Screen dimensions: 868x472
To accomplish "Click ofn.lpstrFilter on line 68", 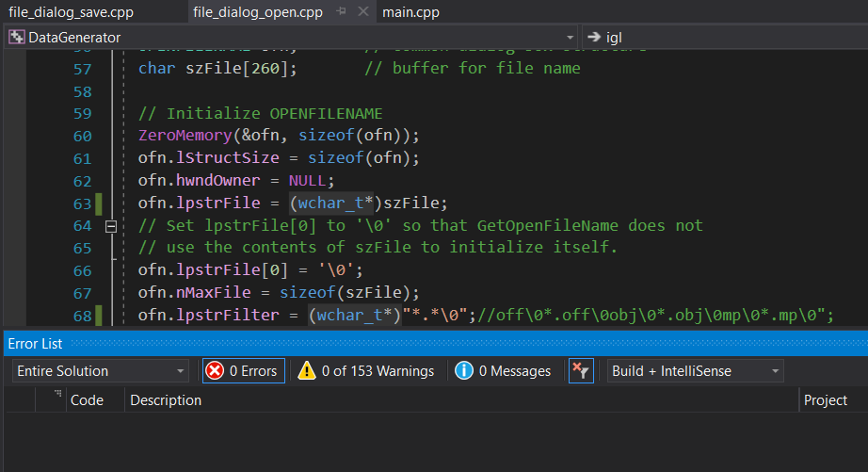I will coord(208,315).
